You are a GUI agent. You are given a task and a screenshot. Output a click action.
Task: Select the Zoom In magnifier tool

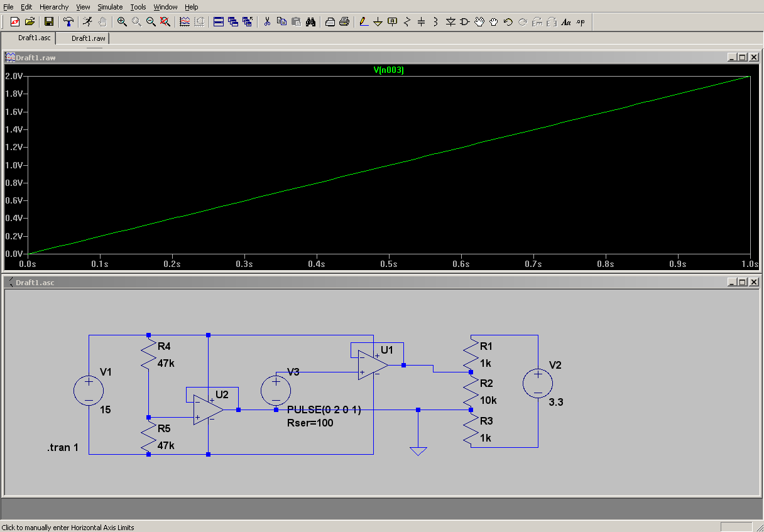(122, 22)
